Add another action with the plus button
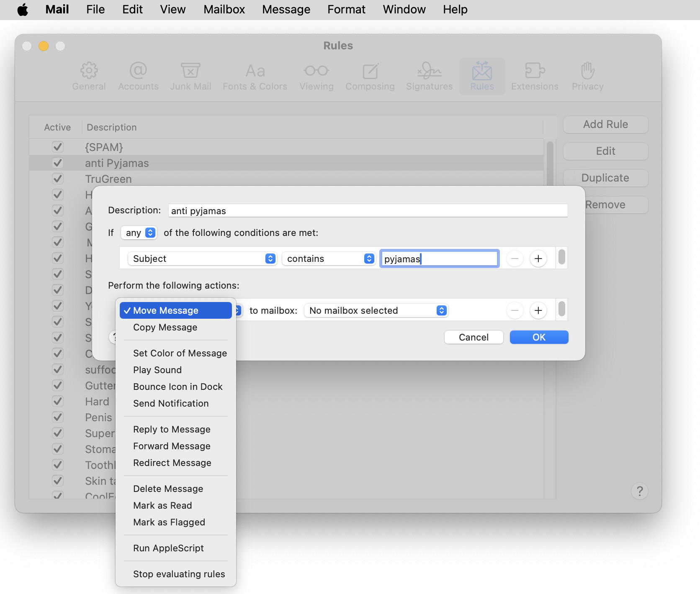The image size is (700, 594). coord(538,310)
